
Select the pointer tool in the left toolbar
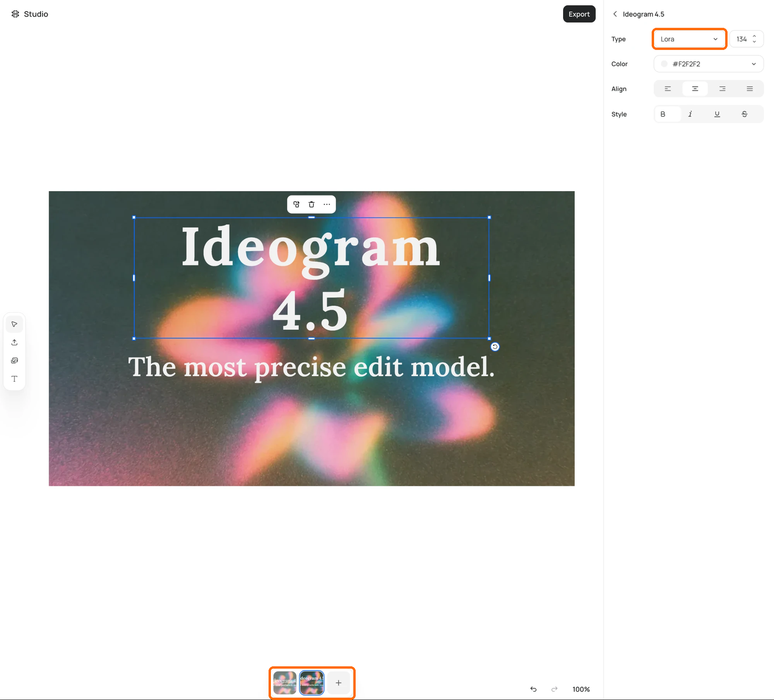(x=15, y=324)
